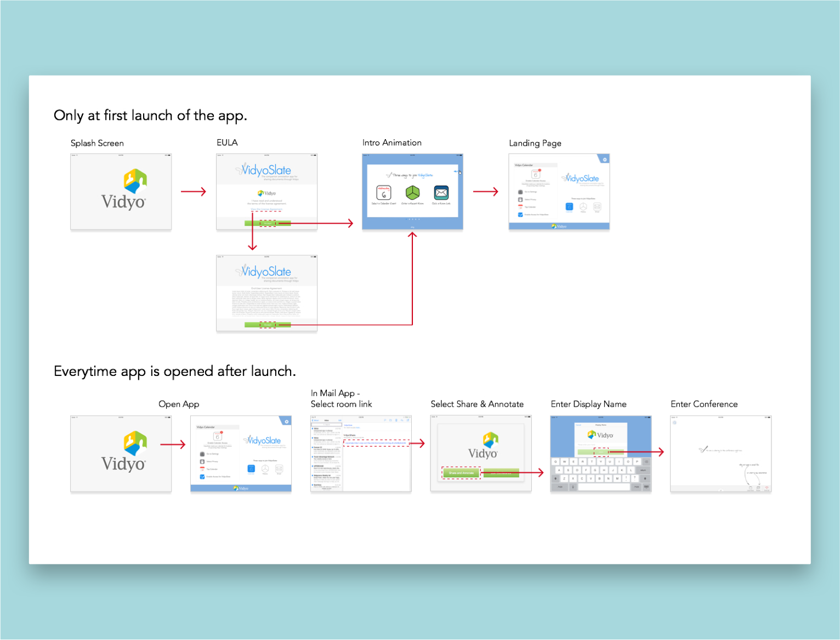Image resolution: width=840 pixels, height=640 pixels.
Task: Click the "Landing Page" heading label
Action: point(535,143)
